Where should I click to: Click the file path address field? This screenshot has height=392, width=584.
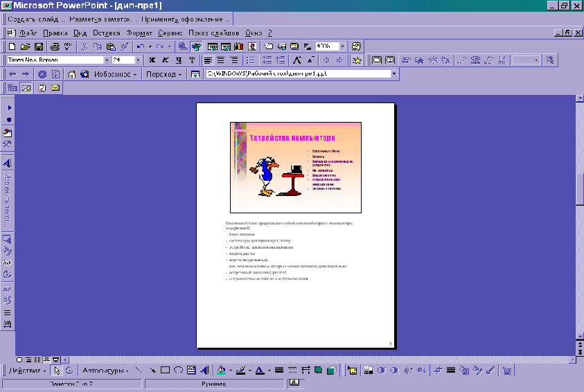pyautogui.click(x=298, y=74)
